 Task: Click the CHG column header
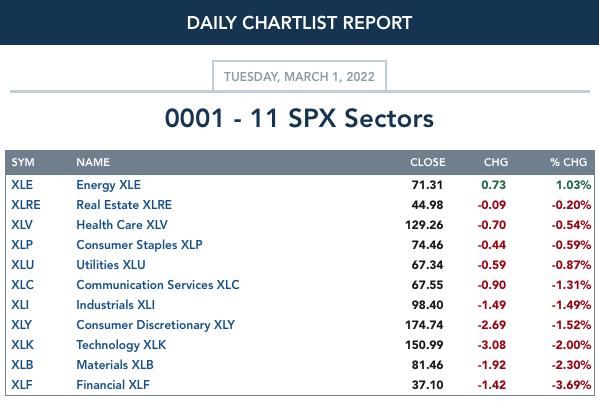coord(496,162)
